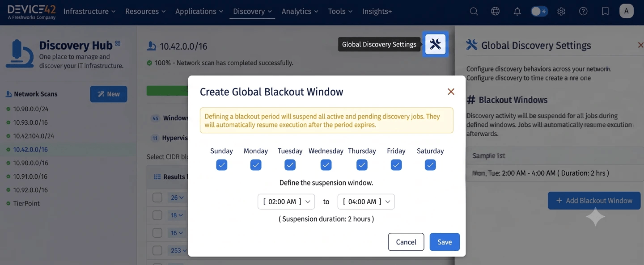Click the New network scan button
Image resolution: width=644 pixels, height=265 pixels.
tap(109, 94)
